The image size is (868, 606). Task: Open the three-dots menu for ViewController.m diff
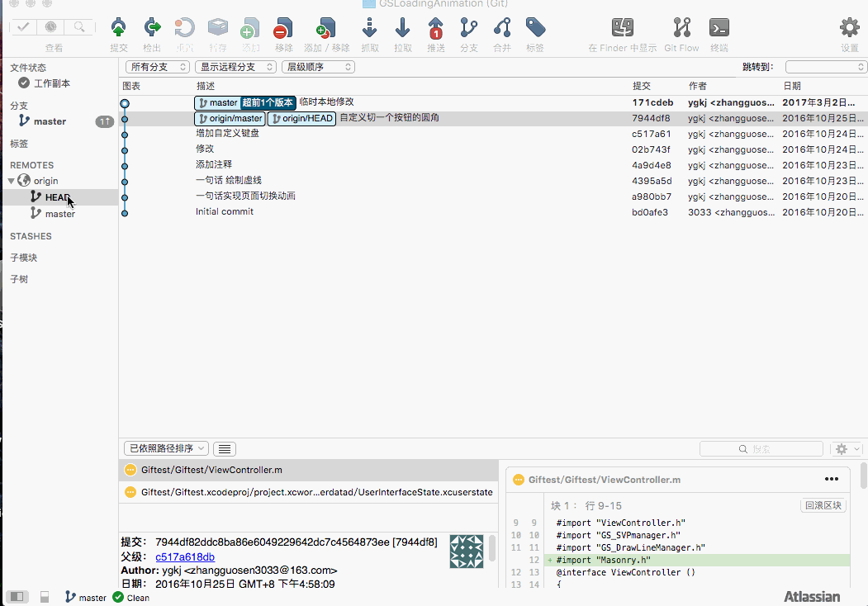point(831,479)
